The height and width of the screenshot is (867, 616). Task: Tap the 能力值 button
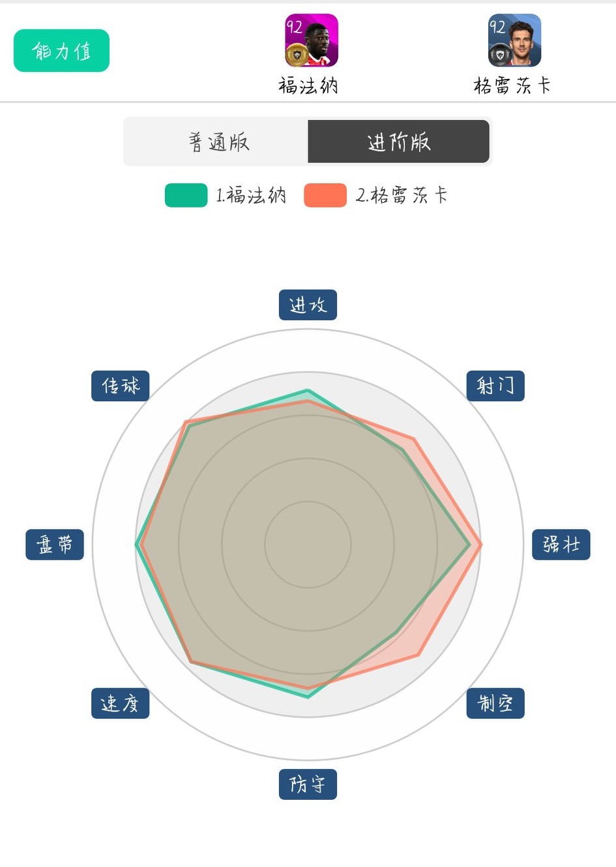click(x=61, y=51)
